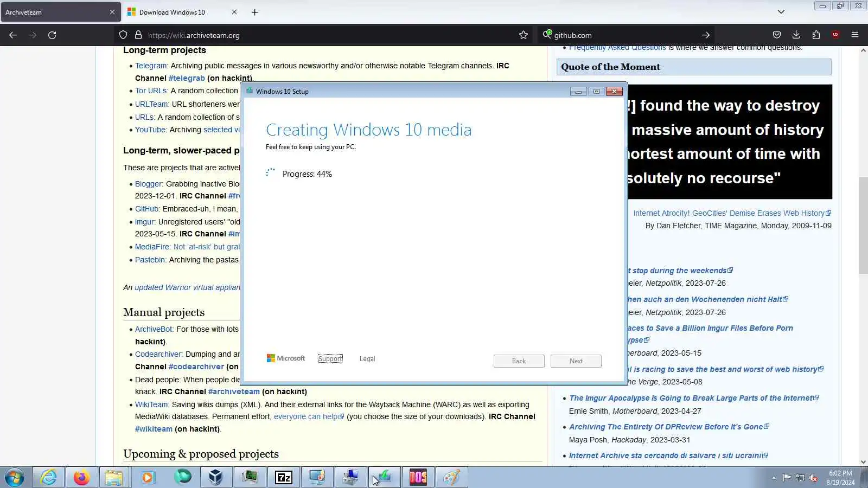
Task: Save page to Pocket
Action: (x=777, y=35)
